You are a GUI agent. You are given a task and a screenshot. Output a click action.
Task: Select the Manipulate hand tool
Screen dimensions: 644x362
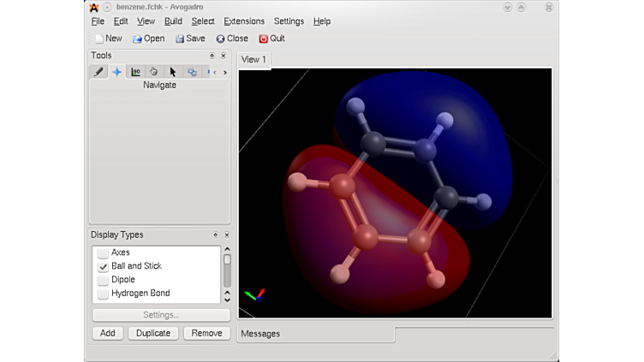[x=154, y=72]
